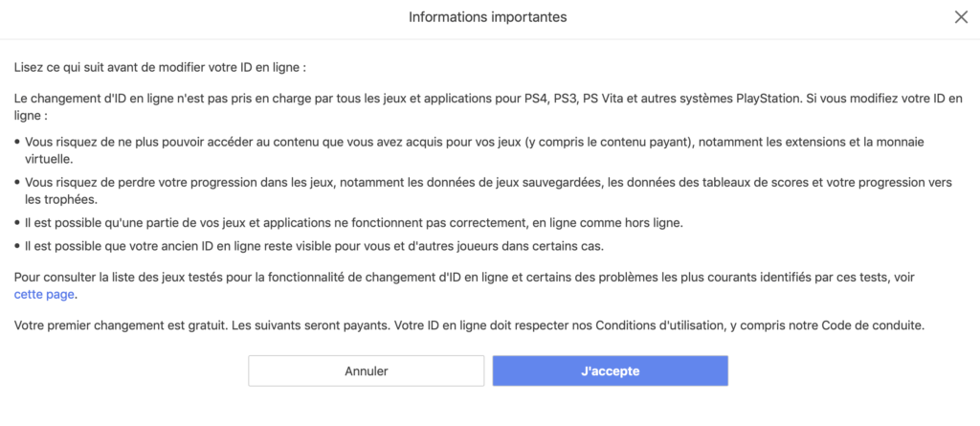Close the Informations importantes dialog with the X
The image size is (980, 426).
click(x=961, y=17)
